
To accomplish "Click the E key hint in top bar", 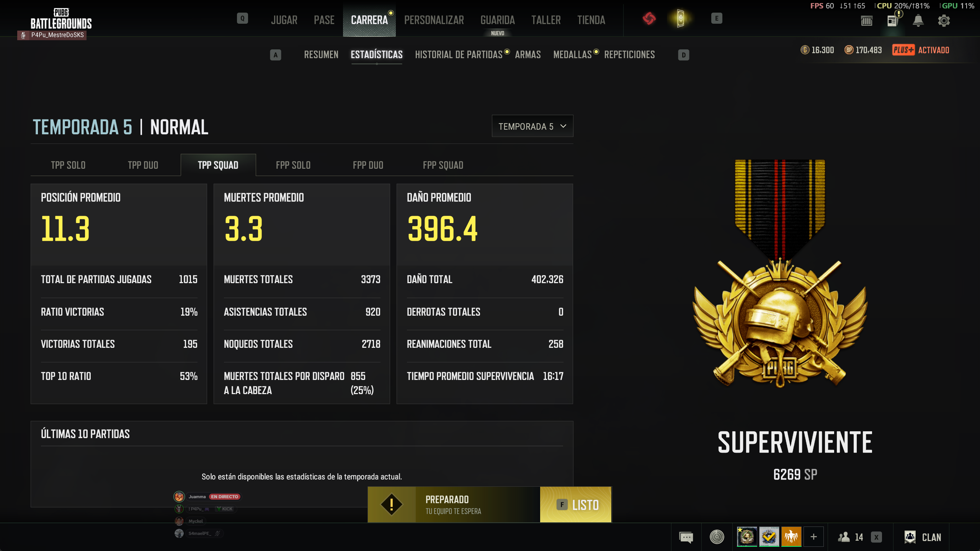I will 717,18.
